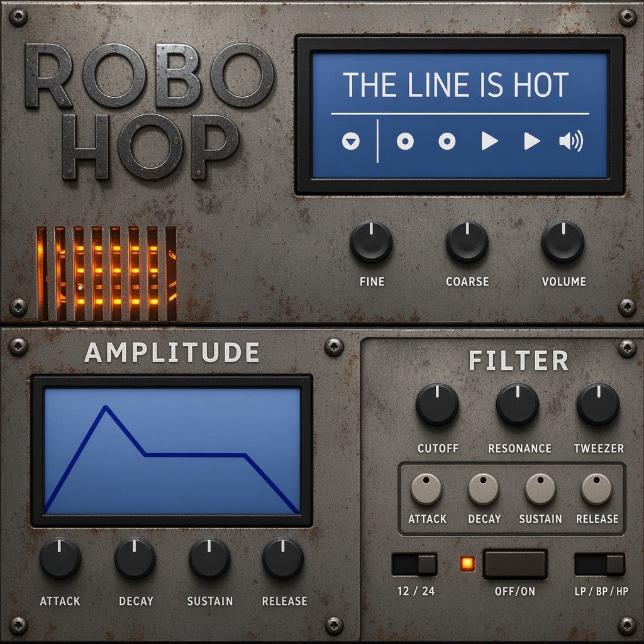Click the ROBO HOP logo

[150, 111]
